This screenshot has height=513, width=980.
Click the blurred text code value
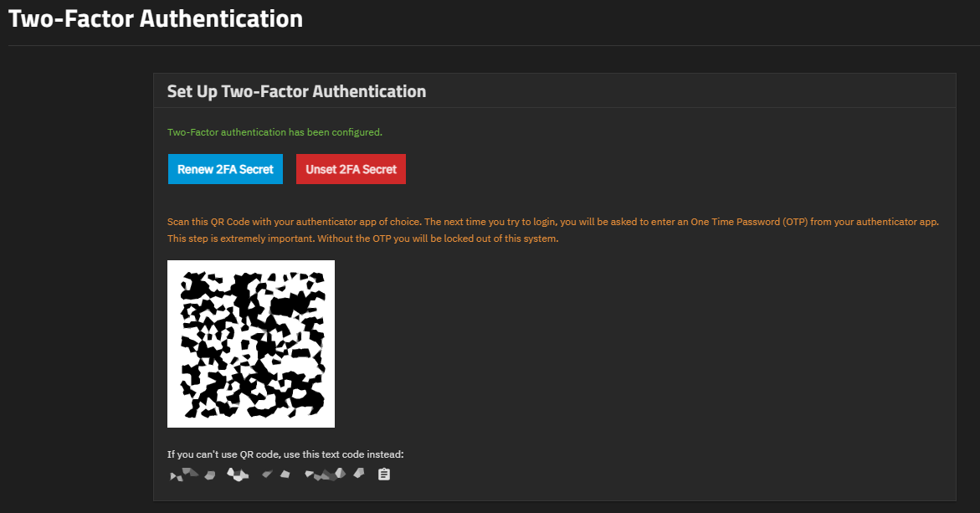[267, 475]
